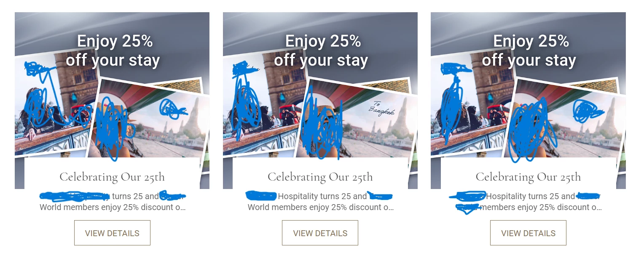Select the third card's Enjoy 25% off banner text

coord(529,51)
